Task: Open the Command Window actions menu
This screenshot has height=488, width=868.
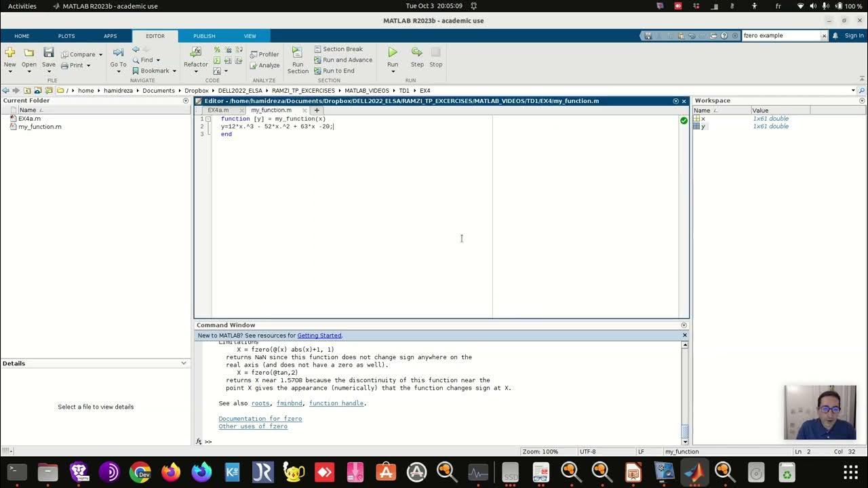Action: coord(684,325)
